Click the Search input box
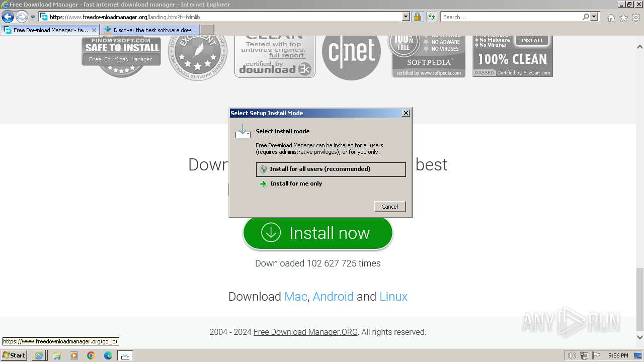The image size is (644, 362). coord(511,17)
